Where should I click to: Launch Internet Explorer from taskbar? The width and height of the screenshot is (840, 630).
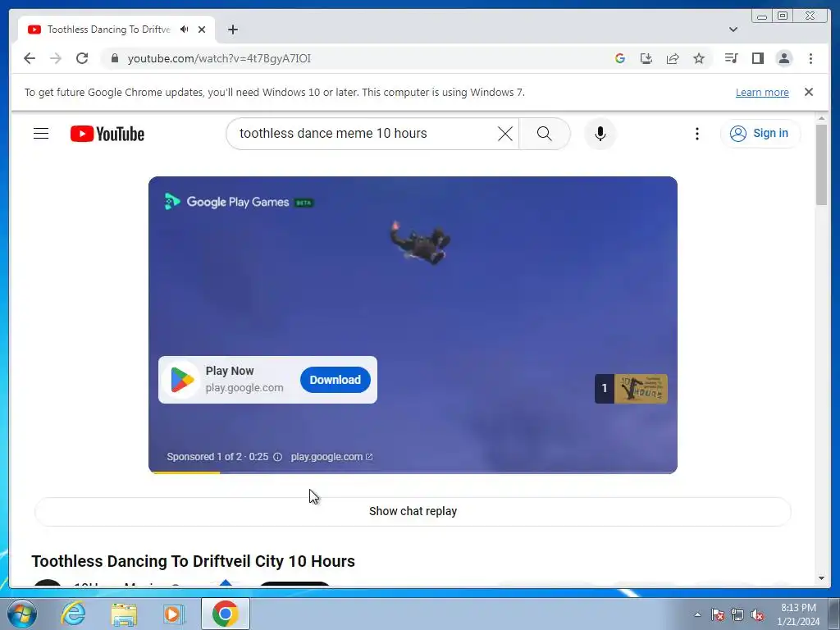pos(73,614)
